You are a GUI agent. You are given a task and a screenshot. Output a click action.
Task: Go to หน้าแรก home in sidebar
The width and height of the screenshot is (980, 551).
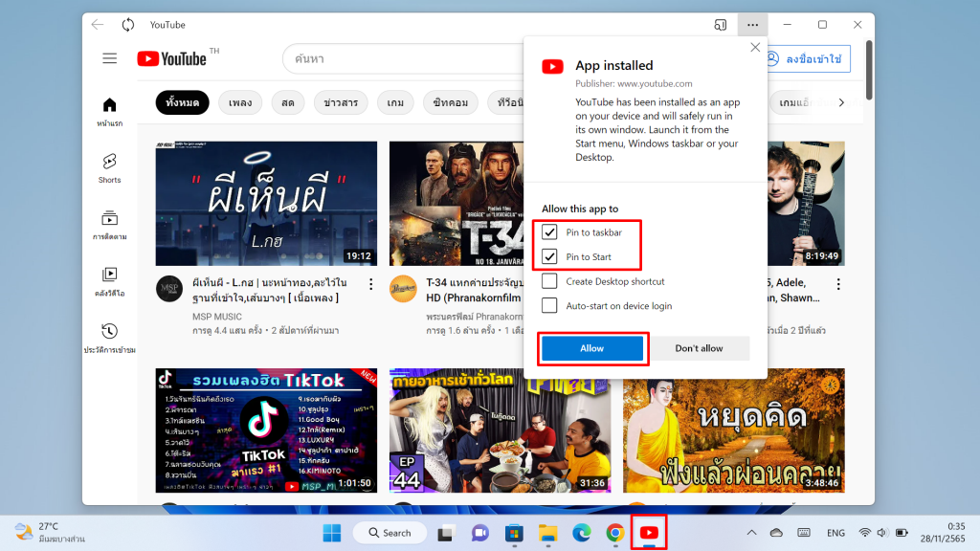(109, 112)
